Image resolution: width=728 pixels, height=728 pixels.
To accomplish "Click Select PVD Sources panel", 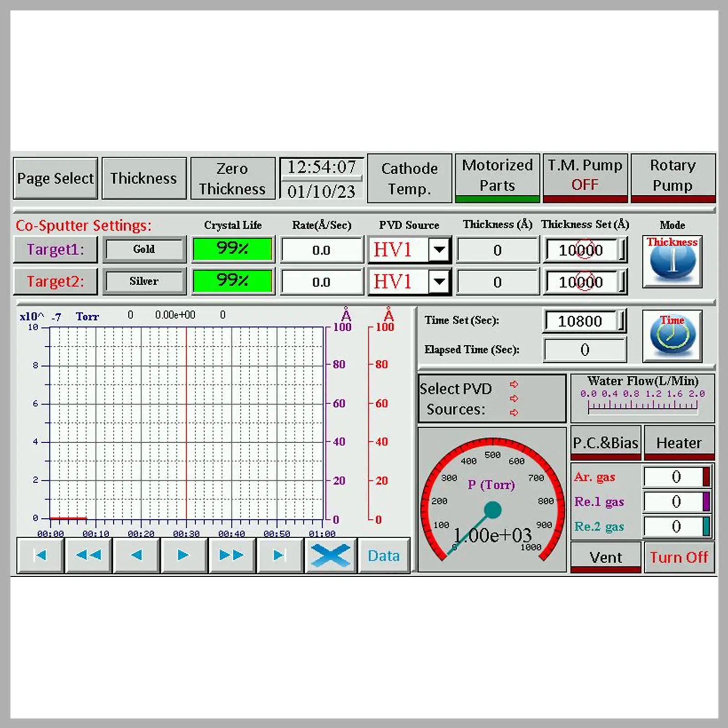I will (492, 399).
